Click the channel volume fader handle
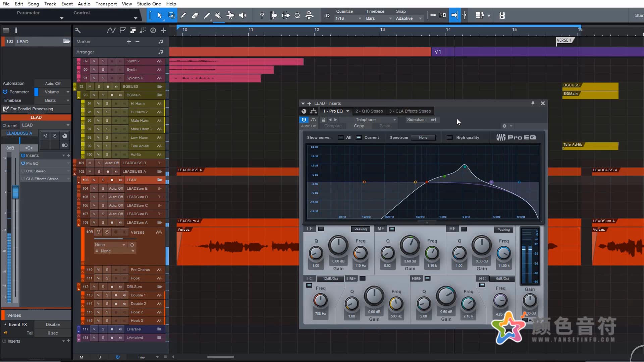 15,193
